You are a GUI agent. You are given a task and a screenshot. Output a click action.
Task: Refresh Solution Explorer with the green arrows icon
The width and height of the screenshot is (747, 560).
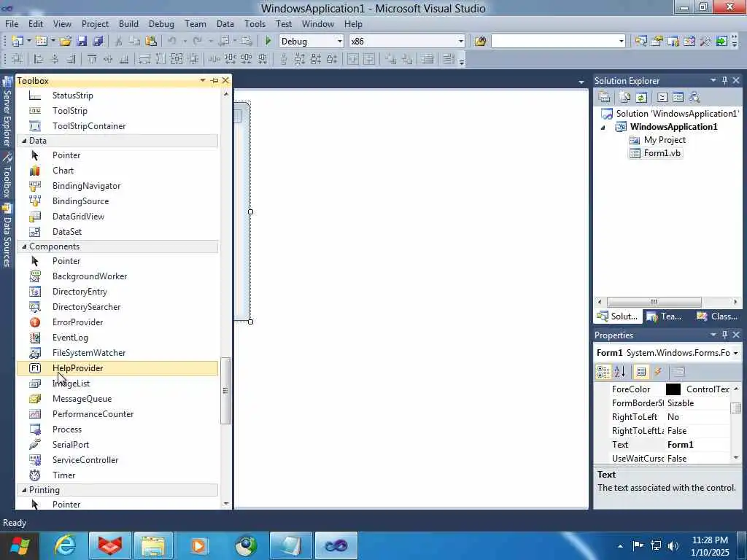pyautogui.click(x=641, y=98)
